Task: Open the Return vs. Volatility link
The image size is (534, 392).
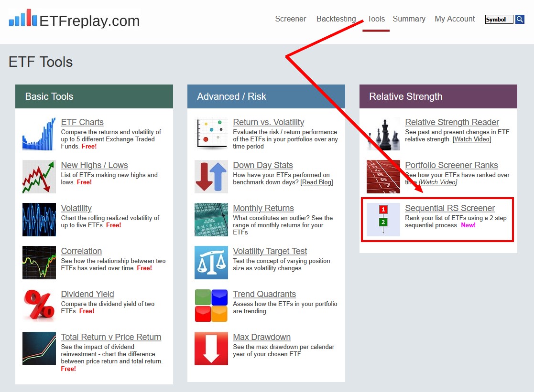Action: [x=268, y=122]
